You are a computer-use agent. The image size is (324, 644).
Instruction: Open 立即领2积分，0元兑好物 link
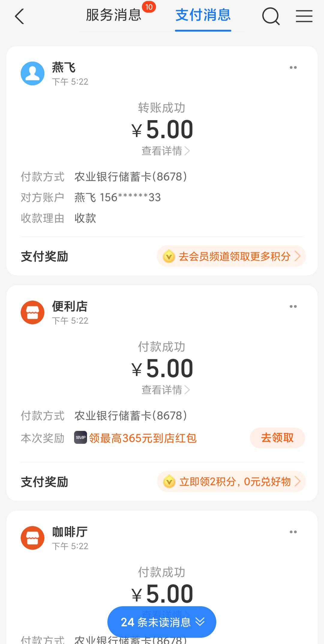231,482
